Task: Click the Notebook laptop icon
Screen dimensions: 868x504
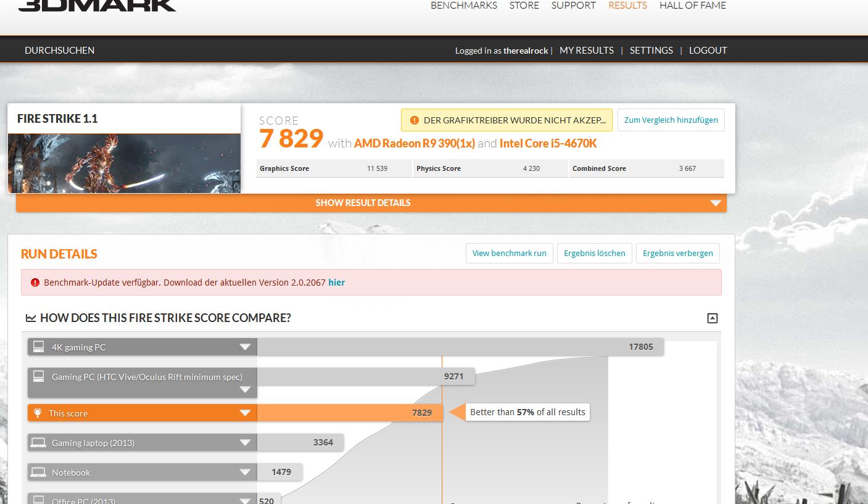Action: tap(38, 472)
